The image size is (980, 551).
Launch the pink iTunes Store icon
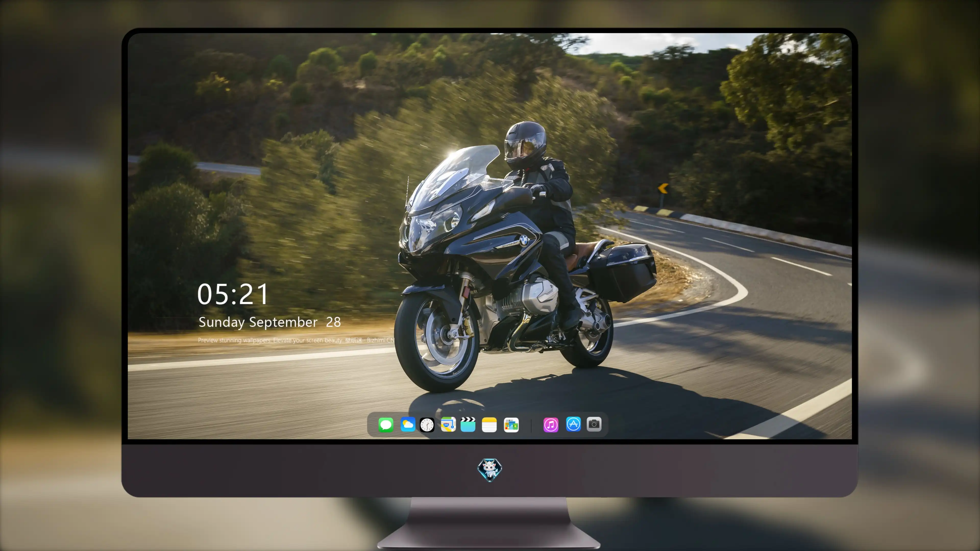click(x=551, y=425)
